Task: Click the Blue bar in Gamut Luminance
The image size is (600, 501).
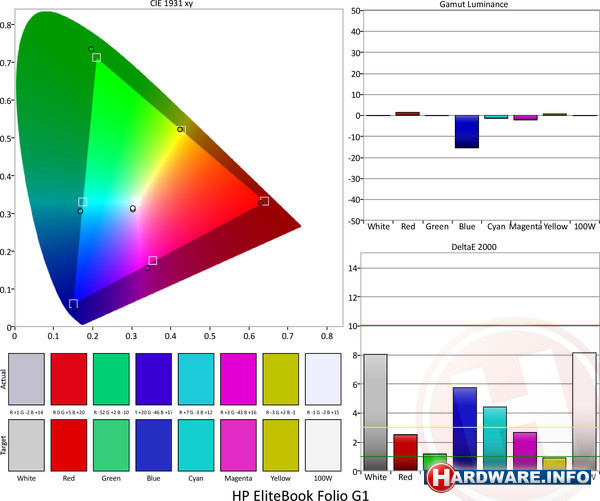Action: point(467,132)
